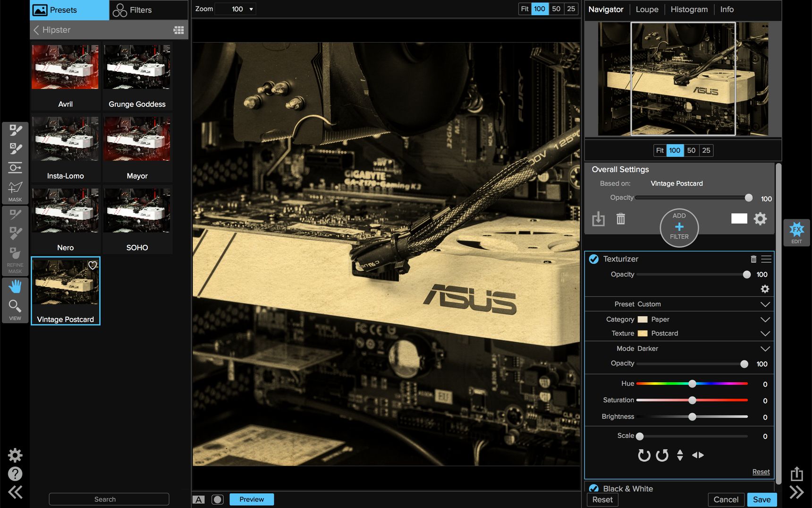Open the Texturizer blending gear

[x=765, y=289]
